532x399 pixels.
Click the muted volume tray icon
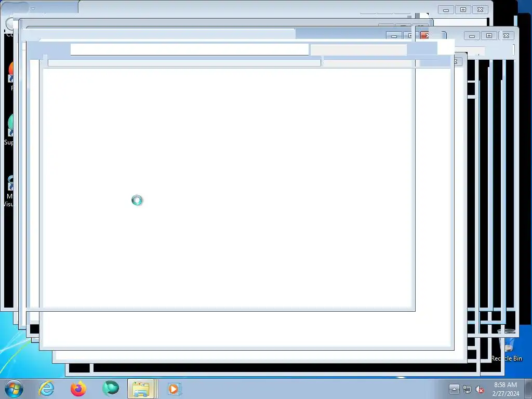pos(480,389)
